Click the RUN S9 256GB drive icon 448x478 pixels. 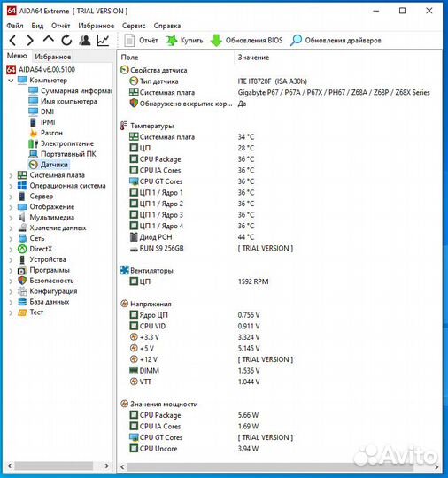[x=134, y=249]
